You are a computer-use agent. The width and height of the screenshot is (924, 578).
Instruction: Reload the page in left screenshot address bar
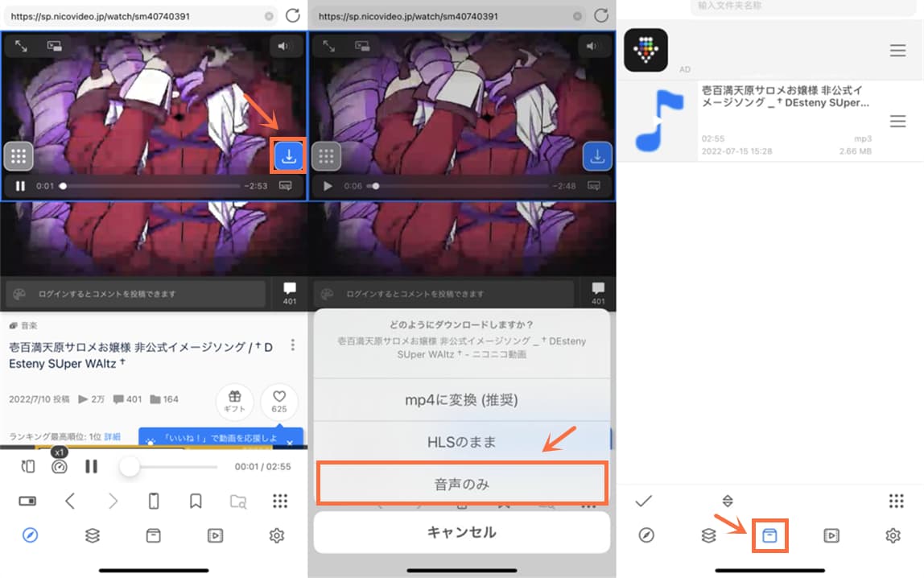293,16
